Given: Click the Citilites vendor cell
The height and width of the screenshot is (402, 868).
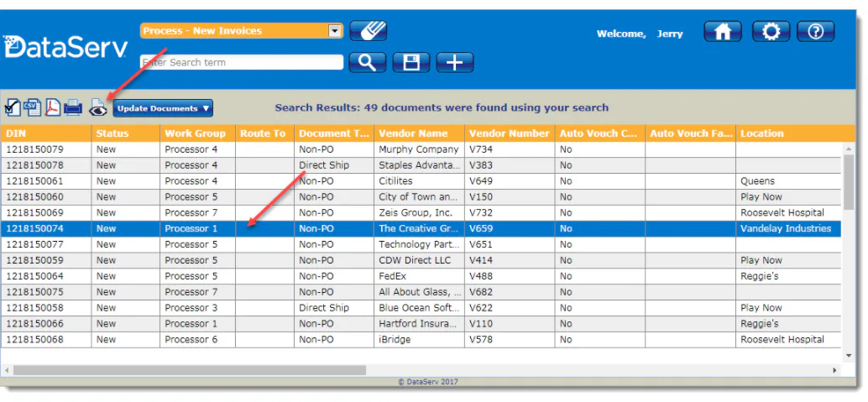Looking at the screenshot, I should (419, 181).
